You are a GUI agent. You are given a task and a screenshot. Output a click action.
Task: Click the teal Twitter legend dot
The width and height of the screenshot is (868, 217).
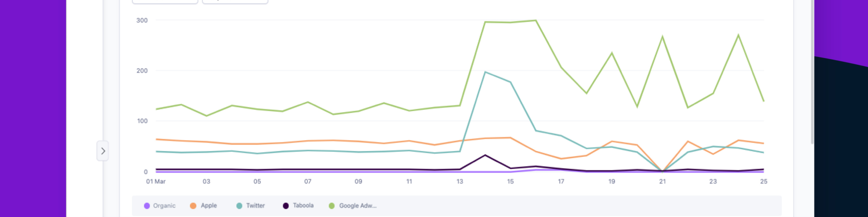click(x=239, y=206)
